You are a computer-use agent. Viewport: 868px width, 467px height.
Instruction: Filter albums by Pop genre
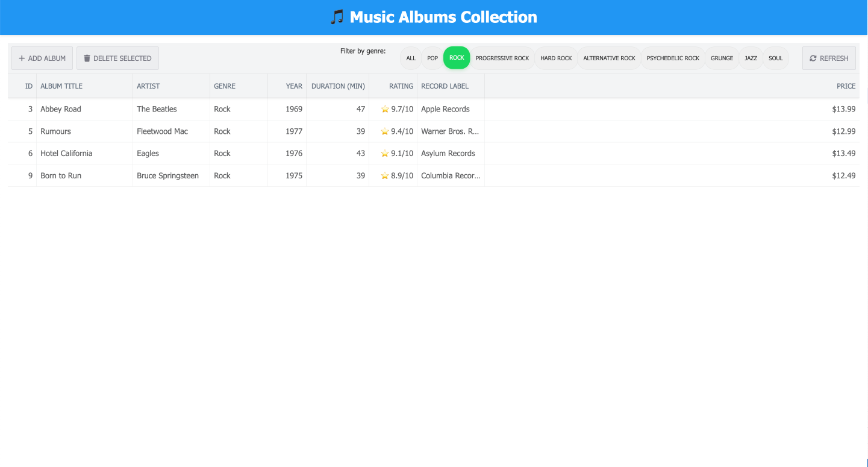click(x=432, y=58)
